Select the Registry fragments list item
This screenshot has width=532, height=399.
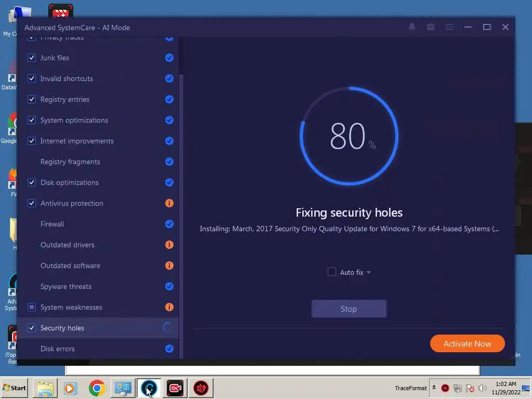pos(98,162)
